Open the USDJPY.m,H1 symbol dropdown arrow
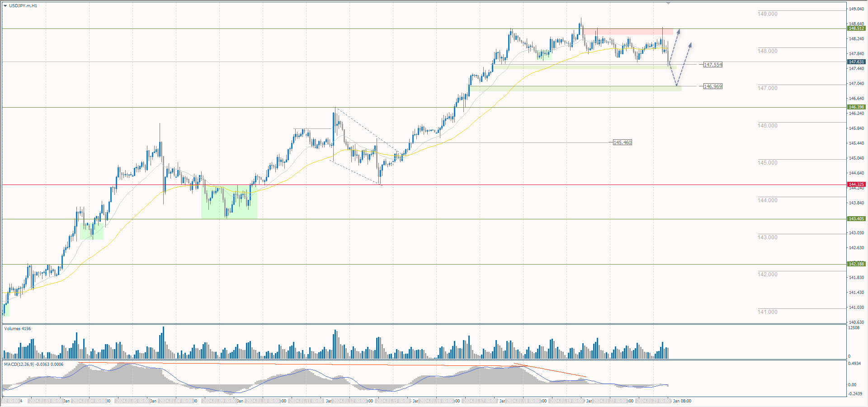This screenshot has width=868, height=407. pos(5,6)
